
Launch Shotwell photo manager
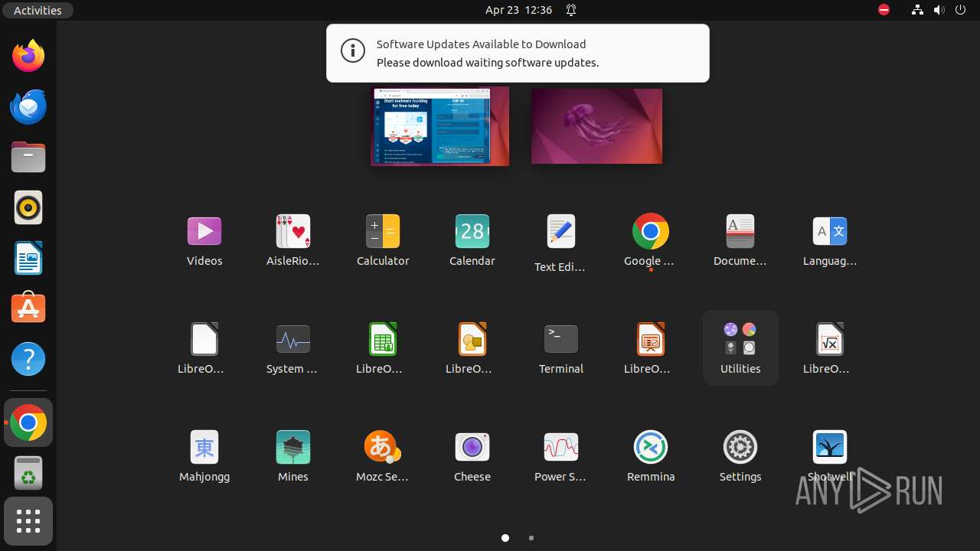830,456
